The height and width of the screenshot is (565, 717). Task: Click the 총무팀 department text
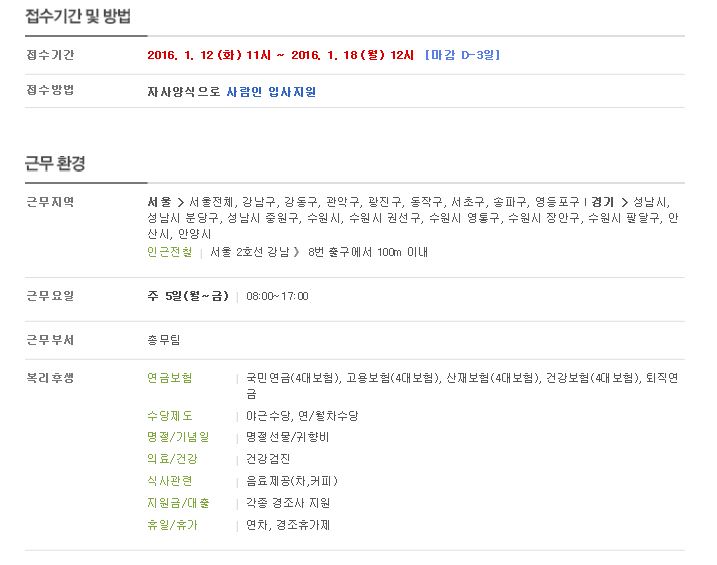tap(164, 340)
